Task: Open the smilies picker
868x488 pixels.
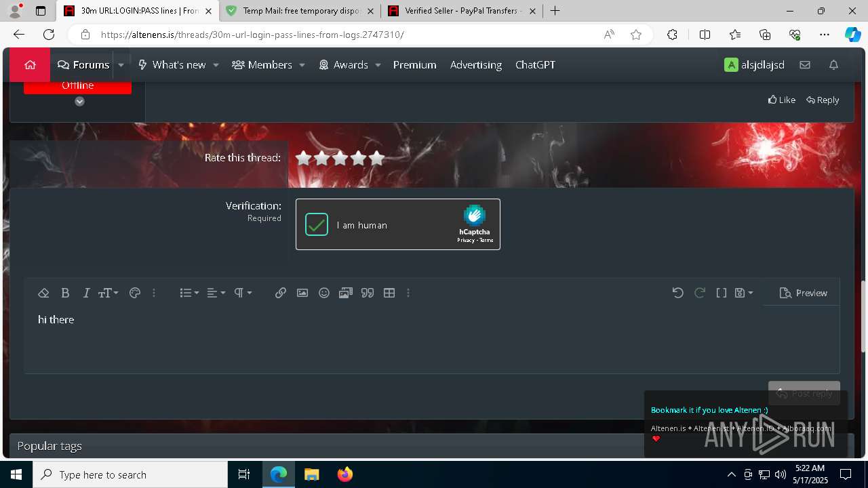Action: [x=324, y=293]
